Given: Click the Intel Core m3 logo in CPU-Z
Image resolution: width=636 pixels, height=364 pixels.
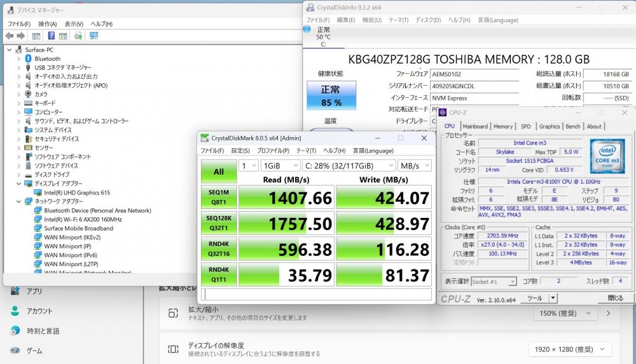Looking at the screenshot, I should click(607, 156).
